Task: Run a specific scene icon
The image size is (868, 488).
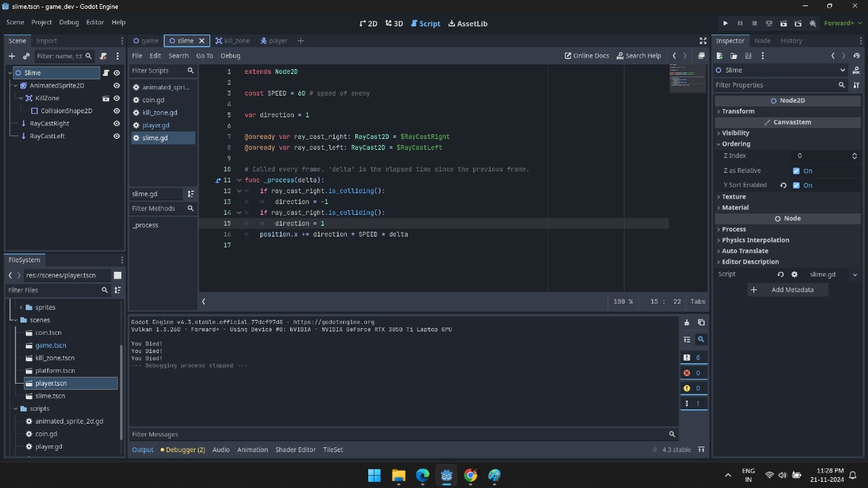Action: coord(797,23)
